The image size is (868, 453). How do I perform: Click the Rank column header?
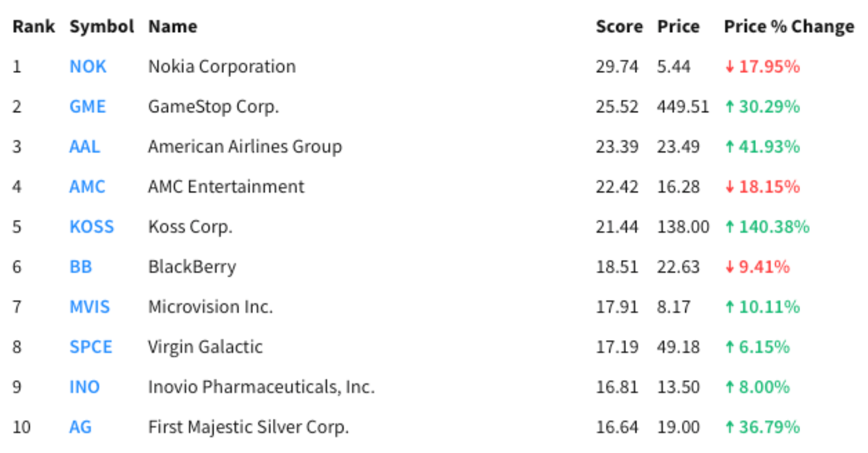pyautogui.click(x=34, y=27)
